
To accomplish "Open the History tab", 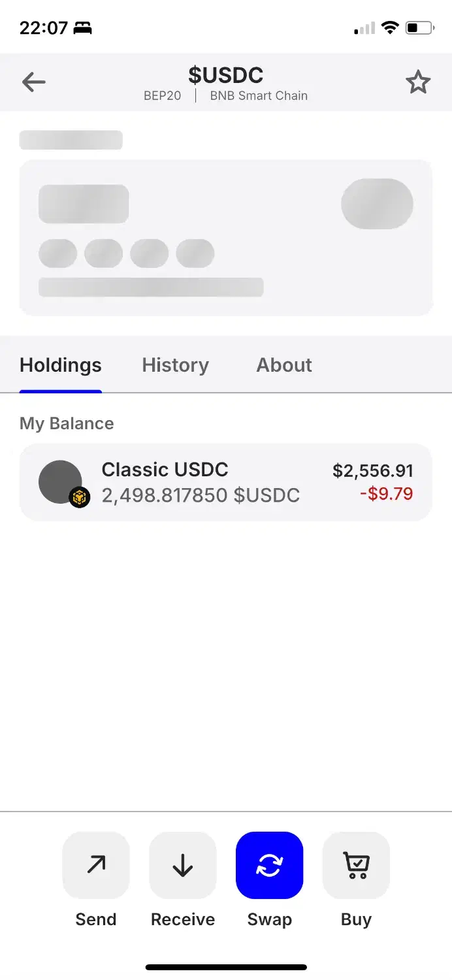I will coord(175,365).
